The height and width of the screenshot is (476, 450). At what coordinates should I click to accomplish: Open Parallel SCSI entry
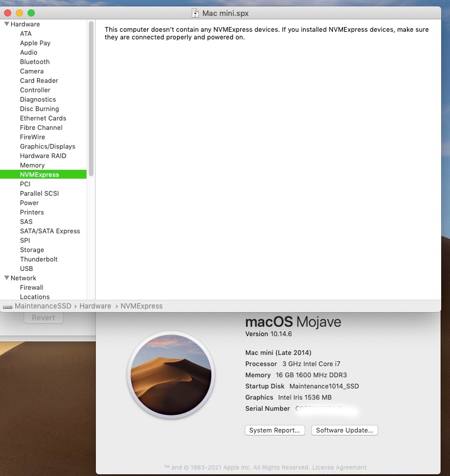(x=39, y=193)
